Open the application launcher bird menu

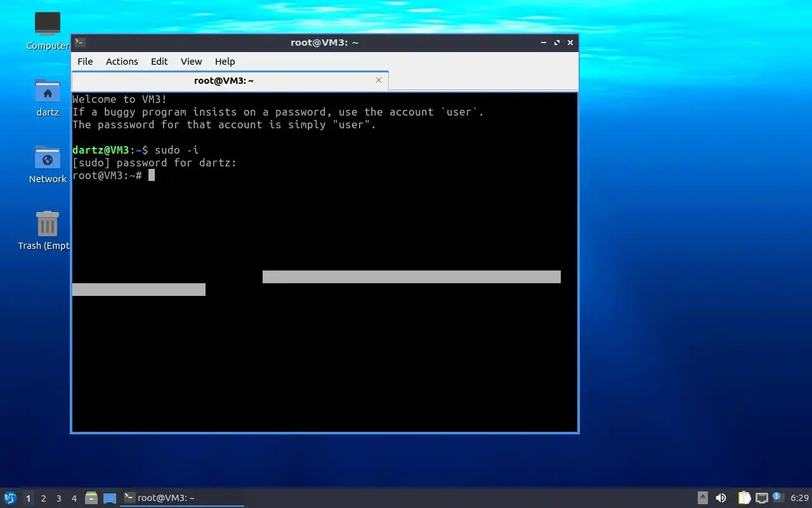(x=10, y=498)
